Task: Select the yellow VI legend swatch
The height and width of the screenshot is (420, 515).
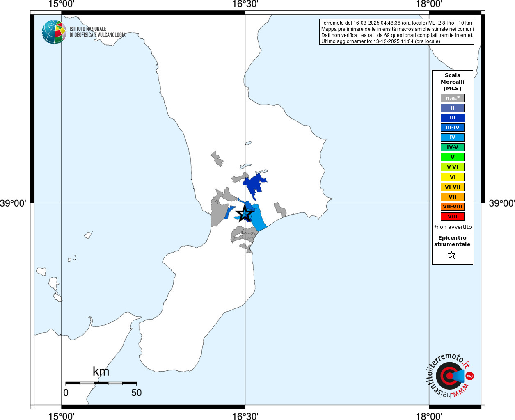Action: 453,177
